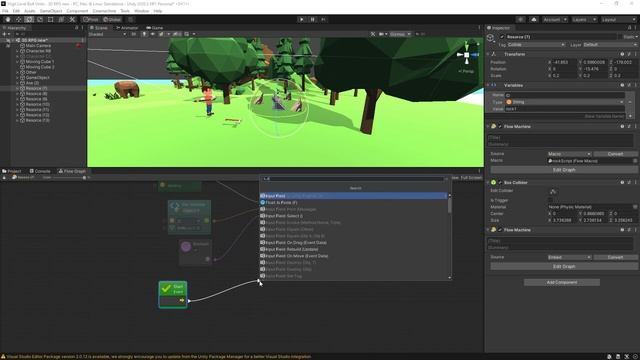Image resolution: width=640 pixels, height=360 pixels.
Task: Select the Move tool in the toolbar
Action: [18, 20]
